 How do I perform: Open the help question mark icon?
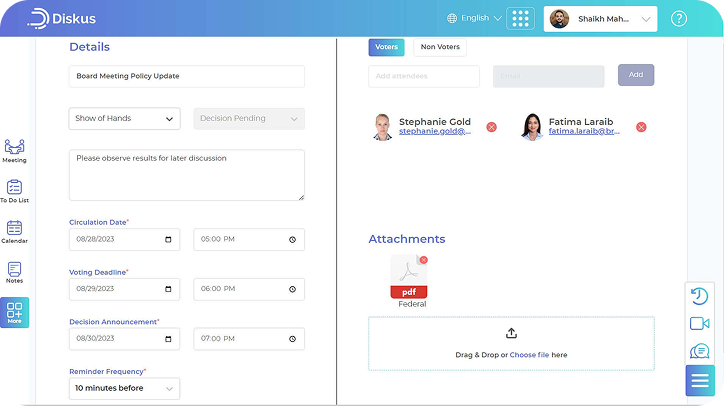[679, 18]
